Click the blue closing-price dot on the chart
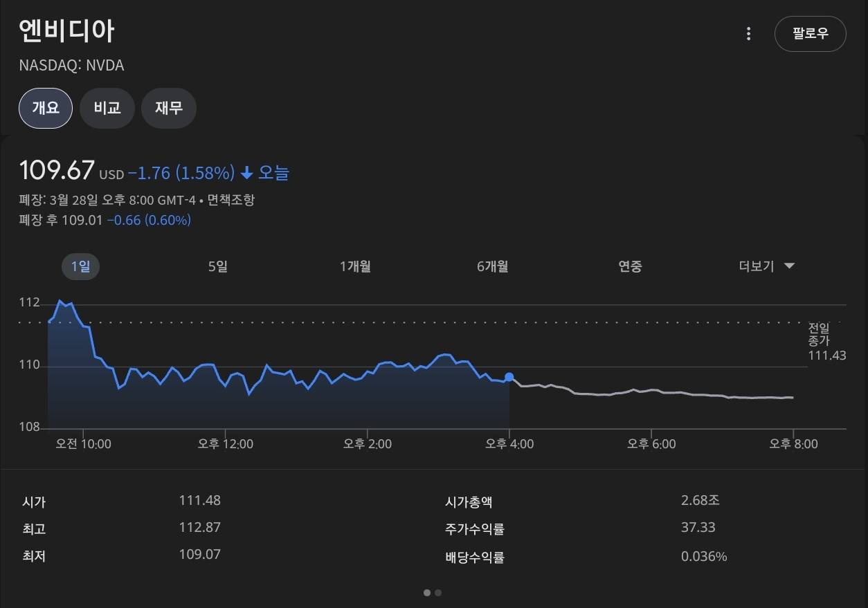 coord(509,377)
